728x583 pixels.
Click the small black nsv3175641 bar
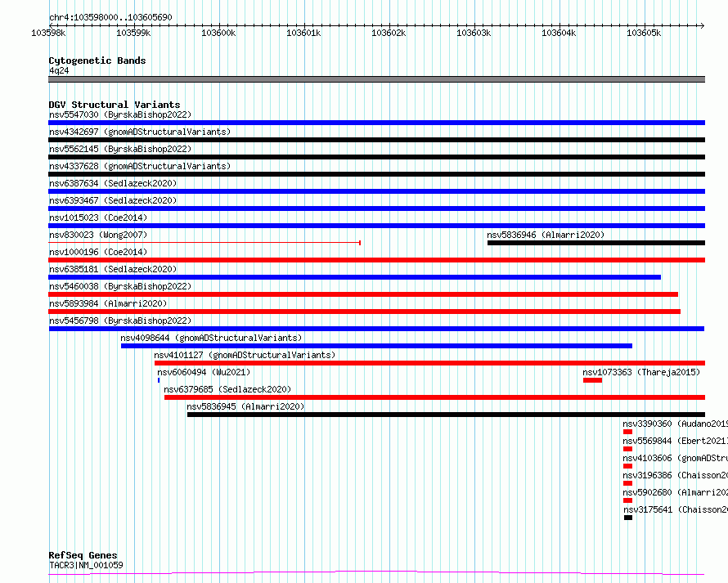point(628,518)
